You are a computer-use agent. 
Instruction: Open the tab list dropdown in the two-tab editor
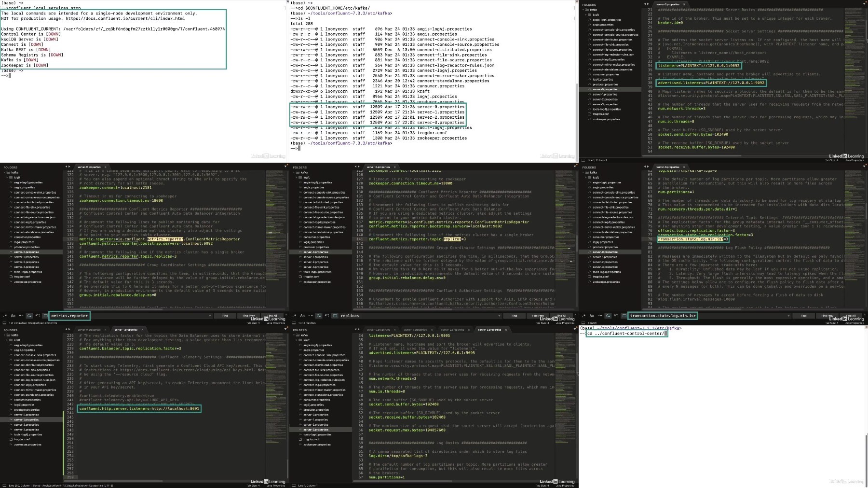point(285,330)
